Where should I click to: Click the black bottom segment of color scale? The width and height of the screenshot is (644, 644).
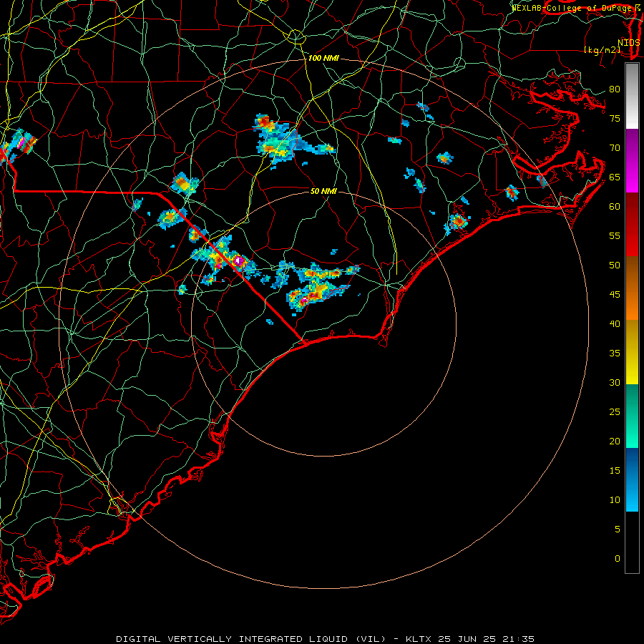tap(632, 542)
